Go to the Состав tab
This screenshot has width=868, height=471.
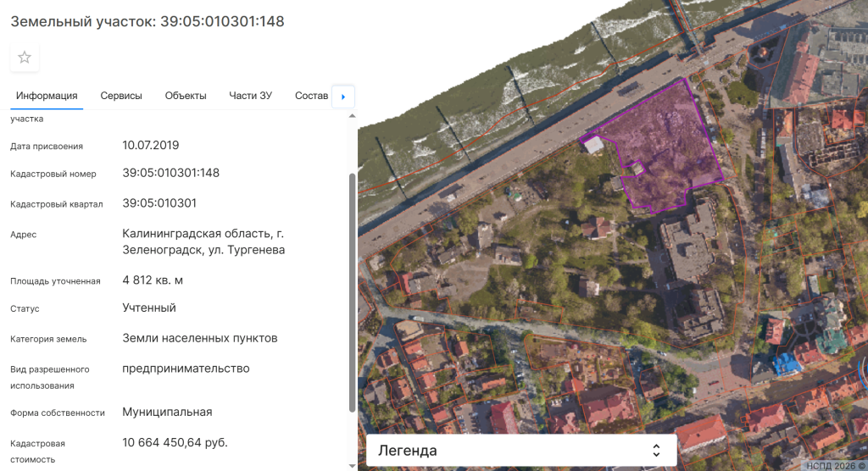pyautogui.click(x=311, y=96)
